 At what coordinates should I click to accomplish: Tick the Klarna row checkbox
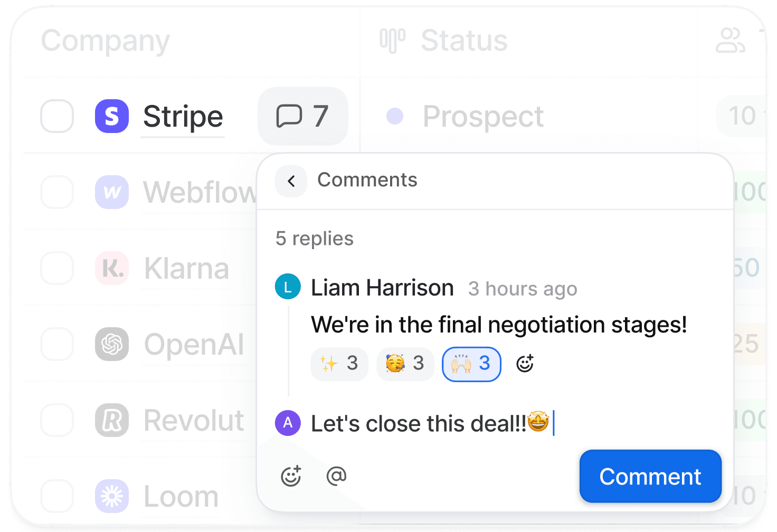(x=57, y=268)
